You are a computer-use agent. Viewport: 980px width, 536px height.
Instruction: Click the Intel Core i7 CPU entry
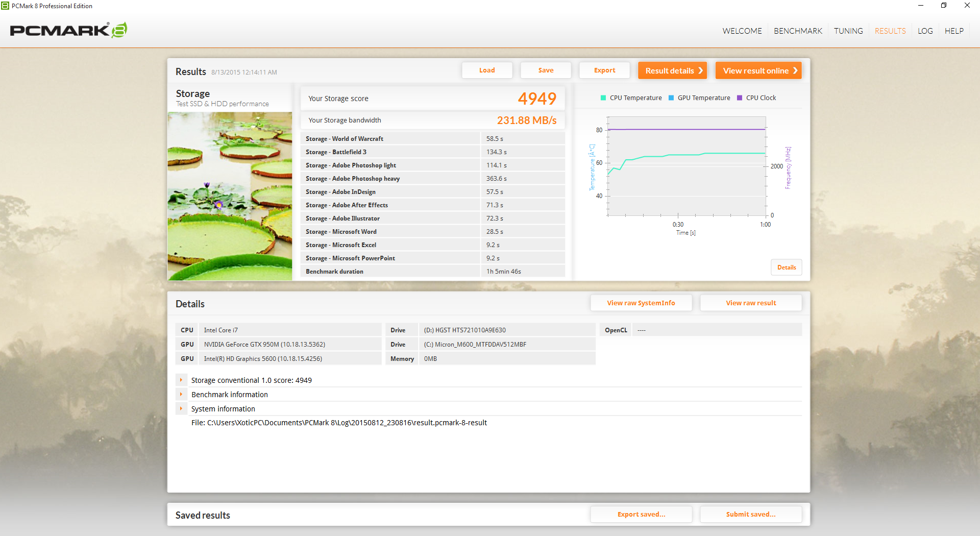tap(290, 330)
